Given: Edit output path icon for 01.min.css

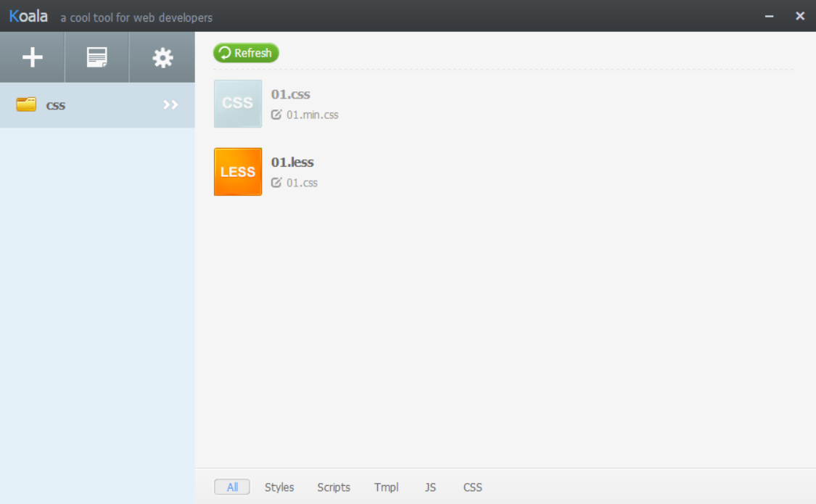Looking at the screenshot, I should tap(276, 115).
